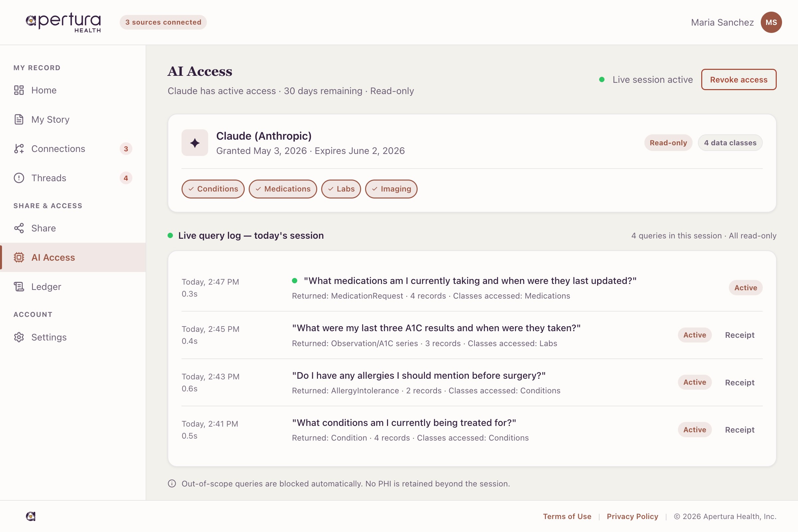Viewport: 798px width, 532px height.
Task: Open Receipt for the allergies query
Action: (739, 382)
